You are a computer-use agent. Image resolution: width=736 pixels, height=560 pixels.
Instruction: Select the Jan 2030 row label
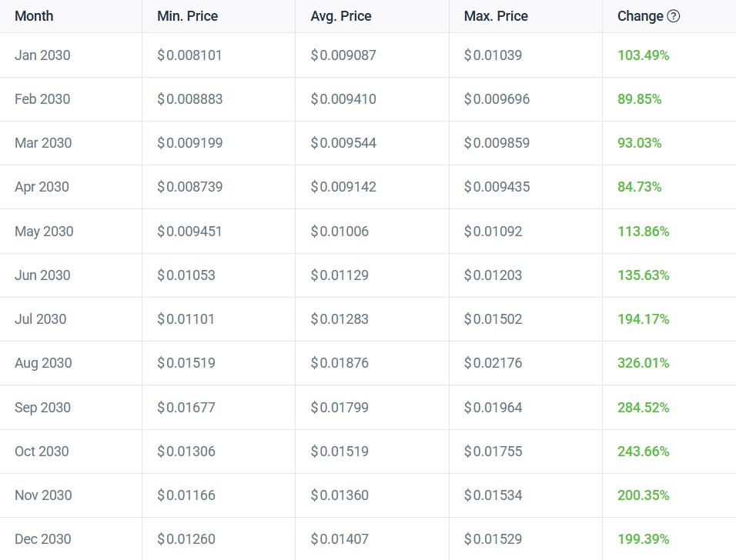pos(42,55)
